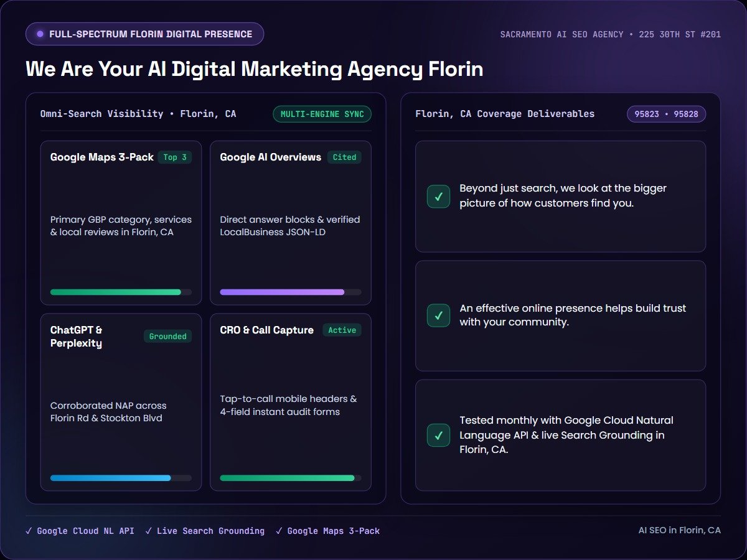This screenshot has width=747, height=560.
Task: Toggle the checkmark next to 'Beyond just search'
Action: [x=438, y=197]
